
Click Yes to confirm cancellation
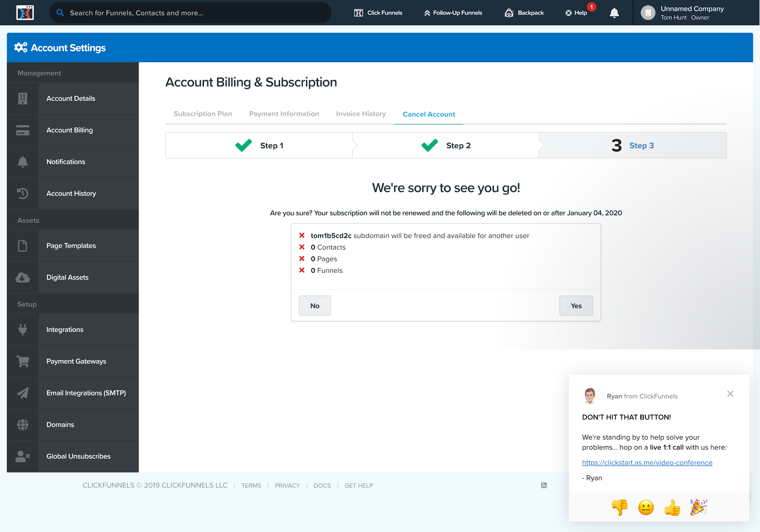[576, 306]
